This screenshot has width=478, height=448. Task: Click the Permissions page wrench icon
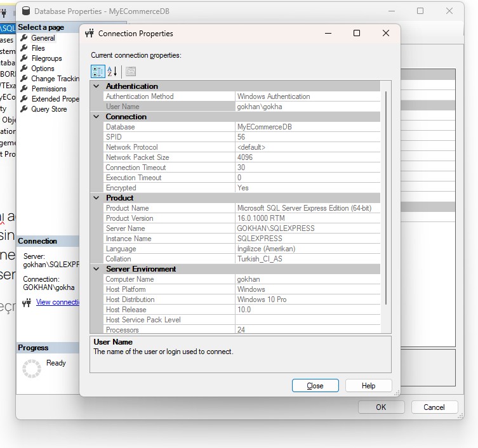tap(24, 89)
